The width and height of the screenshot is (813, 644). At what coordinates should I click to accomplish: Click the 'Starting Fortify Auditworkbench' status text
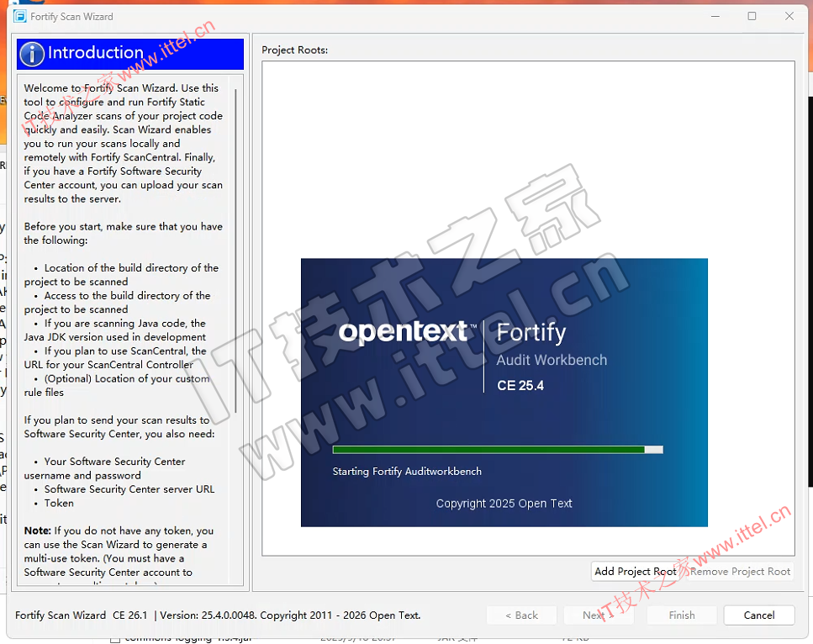407,472
